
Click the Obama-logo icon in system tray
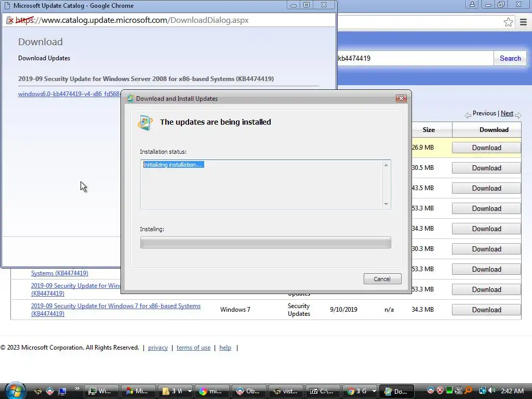(x=431, y=391)
